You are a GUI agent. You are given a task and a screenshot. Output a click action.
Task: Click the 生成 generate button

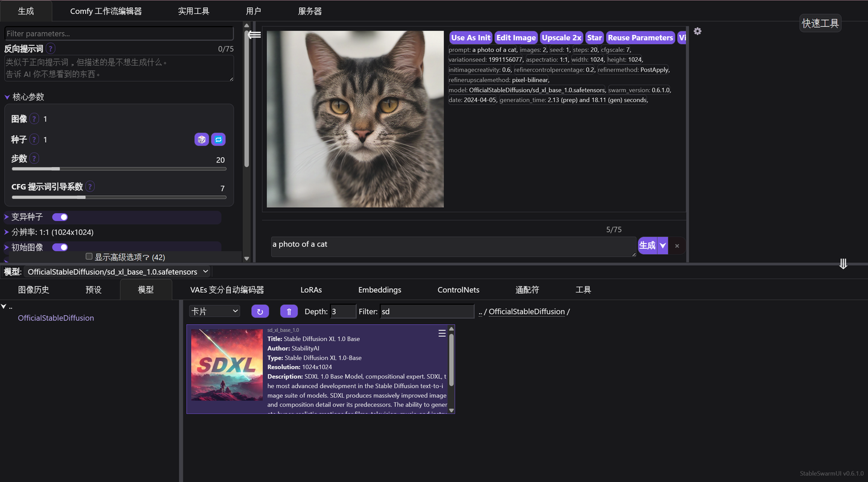(x=647, y=245)
